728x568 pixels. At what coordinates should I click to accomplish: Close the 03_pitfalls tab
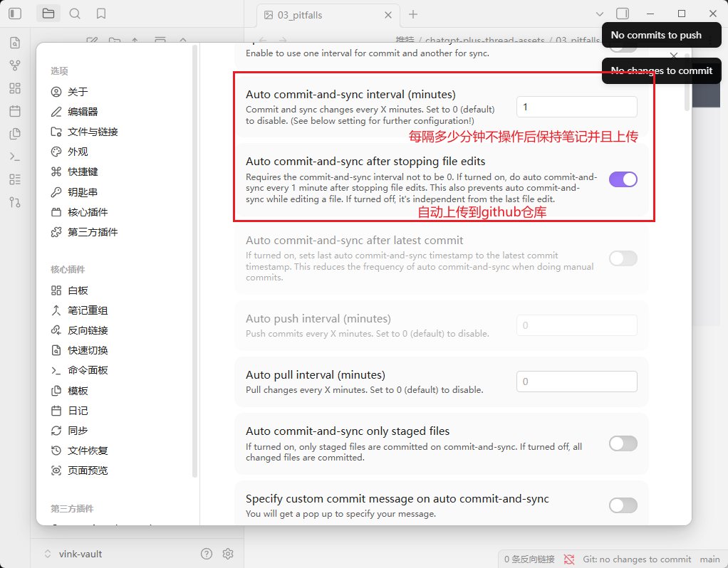pyautogui.click(x=388, y=16)
